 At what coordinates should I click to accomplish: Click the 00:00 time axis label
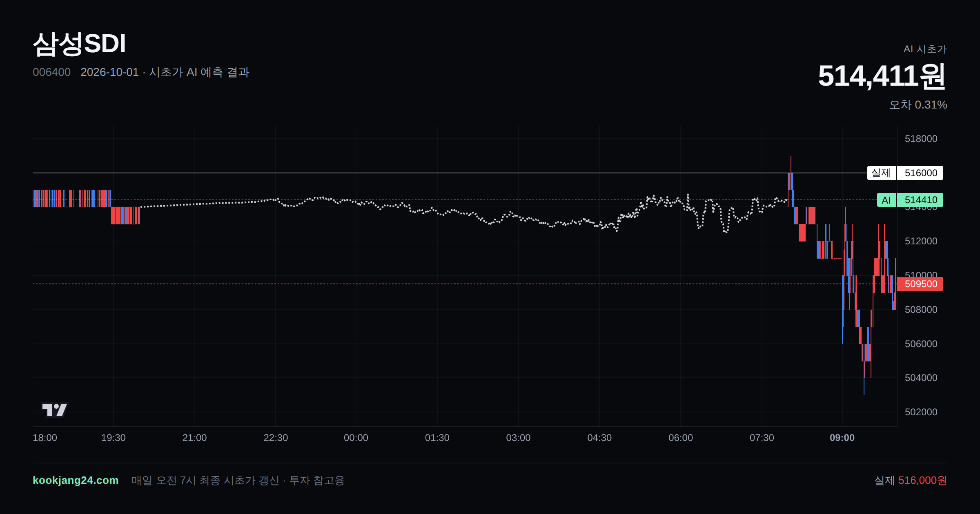pyautogui.click(x=356, y=438)
